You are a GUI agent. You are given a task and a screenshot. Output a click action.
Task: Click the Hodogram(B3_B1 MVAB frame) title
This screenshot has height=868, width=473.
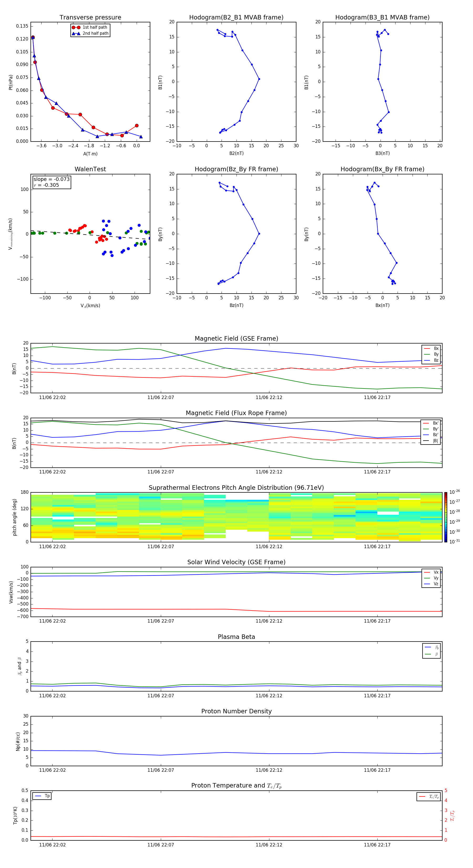click(x=382, y=18)
